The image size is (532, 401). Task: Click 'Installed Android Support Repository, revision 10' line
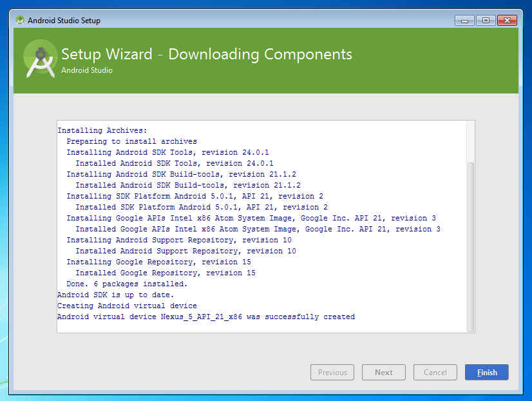tap(185, 251)
